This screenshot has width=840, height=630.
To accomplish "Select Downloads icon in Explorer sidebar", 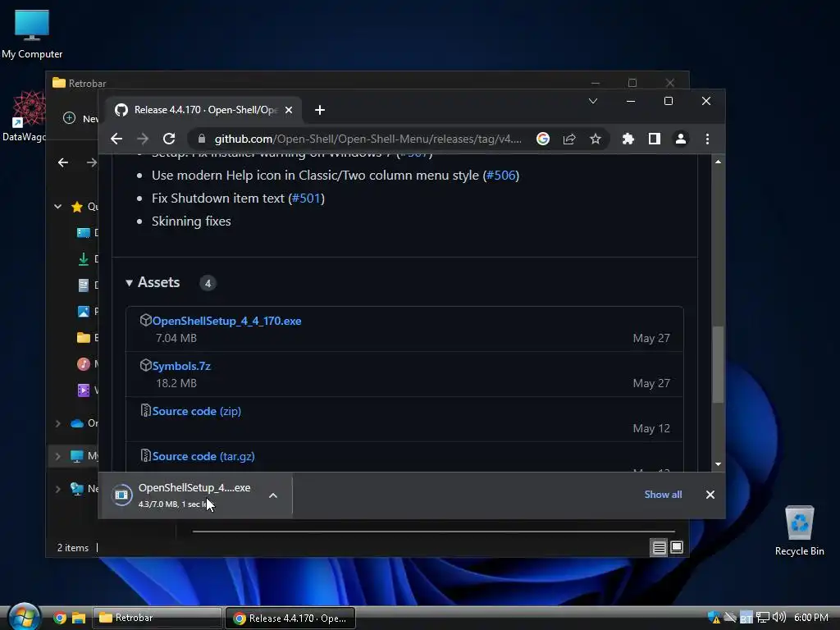I will point(84,259).
